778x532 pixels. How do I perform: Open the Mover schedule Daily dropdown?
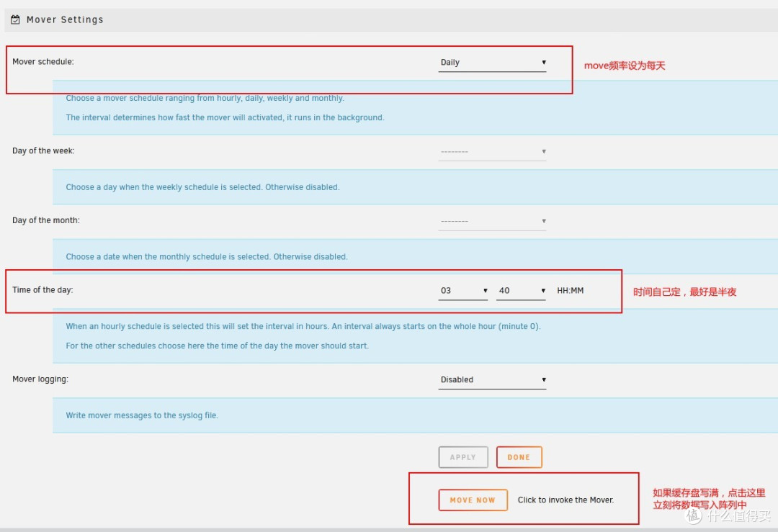coord(492,63)
